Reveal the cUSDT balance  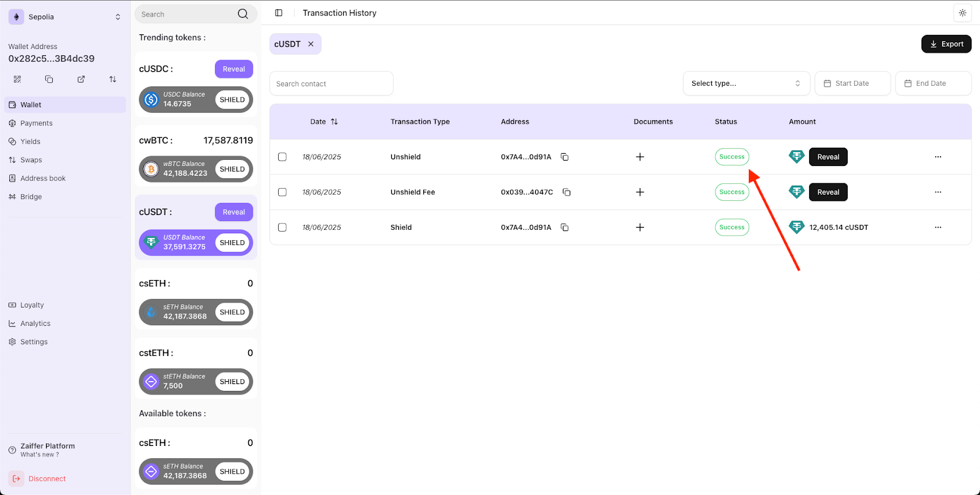[234, 212]
